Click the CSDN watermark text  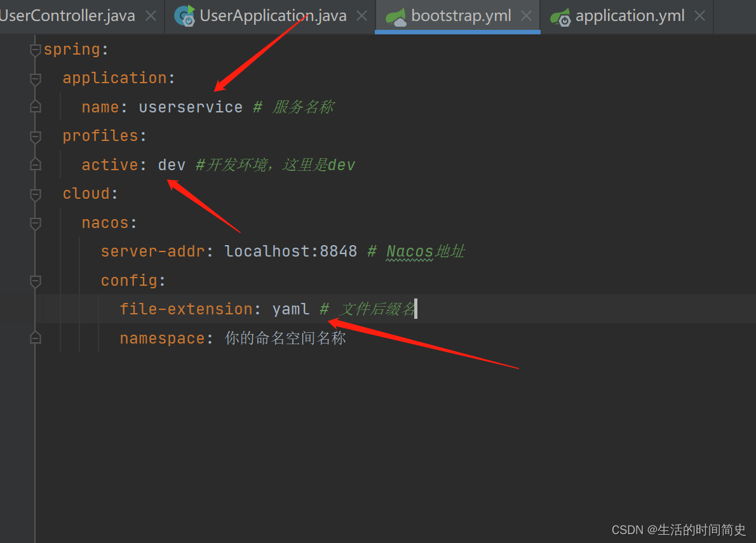point(677,529)
